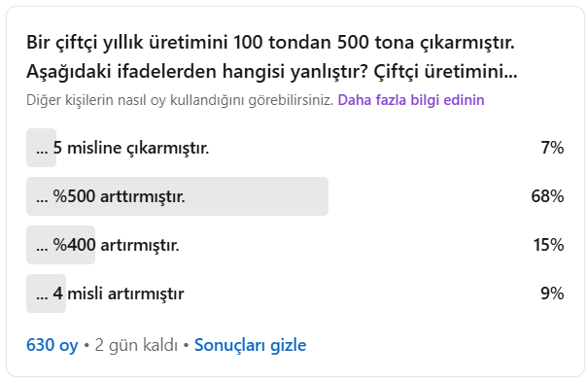Click the 68% result value
Image resolution: width=588 pixels, height=380 pixels.
tap(547, 196)
